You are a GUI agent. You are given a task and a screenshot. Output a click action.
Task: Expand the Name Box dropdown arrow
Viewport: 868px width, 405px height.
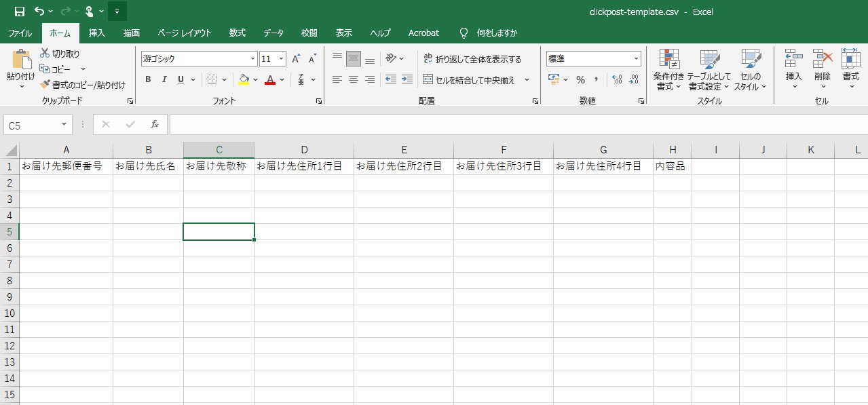pos(64,125)
